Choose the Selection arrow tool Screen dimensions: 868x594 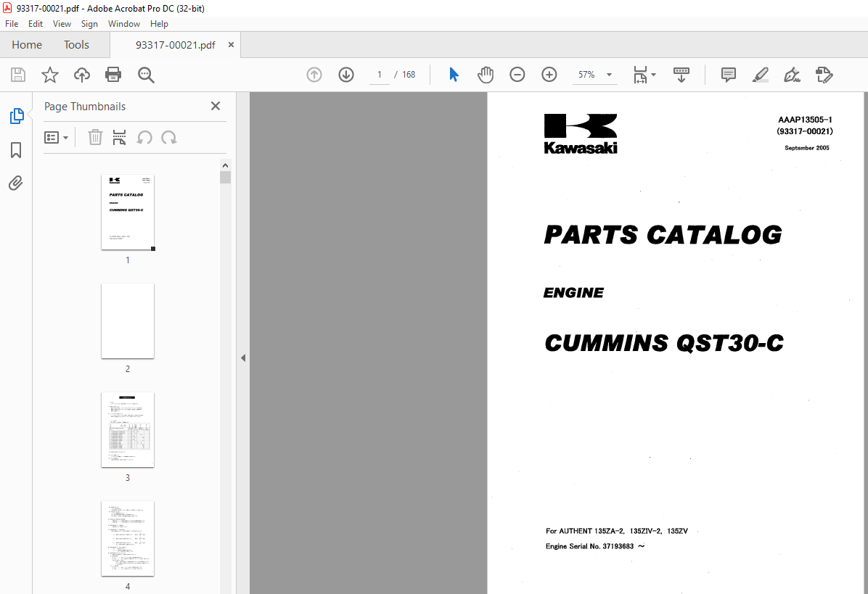tap(454, 75)
